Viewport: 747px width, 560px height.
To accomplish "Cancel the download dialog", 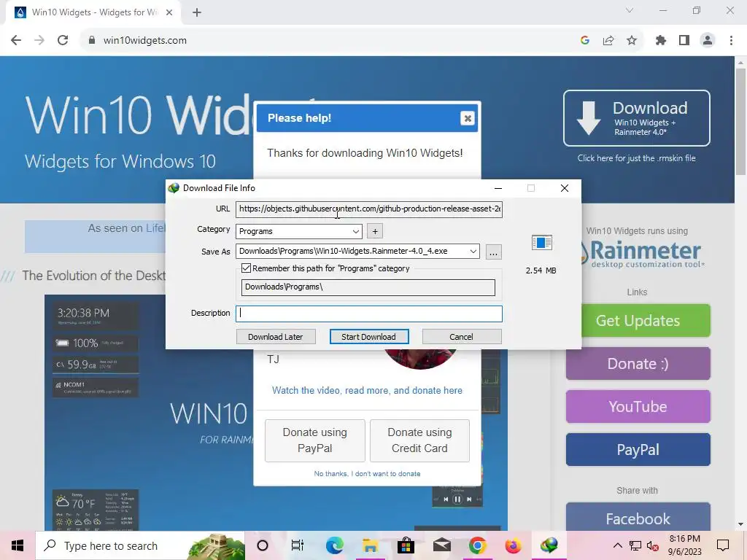I will 461,337.
